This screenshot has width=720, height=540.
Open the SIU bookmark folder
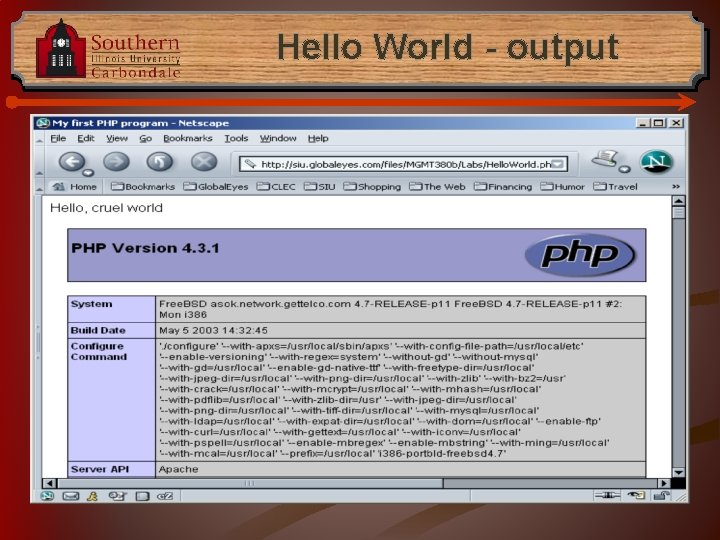click(x=320, y=186)
